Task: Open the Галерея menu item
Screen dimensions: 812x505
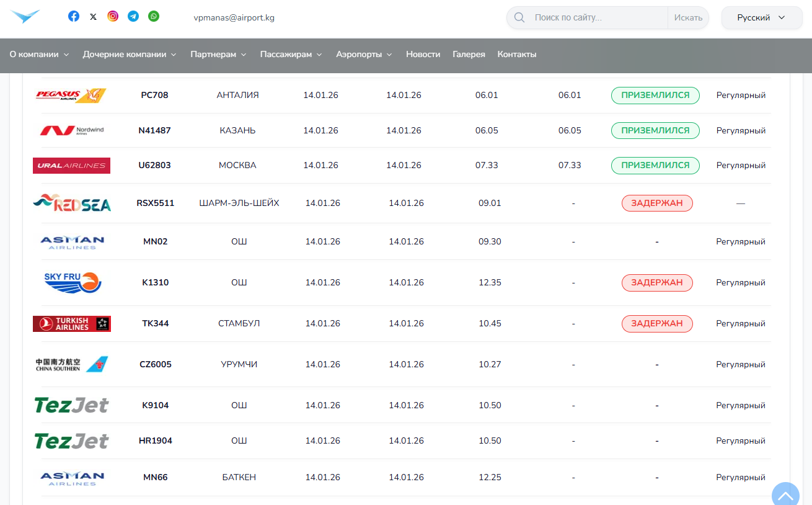Action: click(469, 55)
